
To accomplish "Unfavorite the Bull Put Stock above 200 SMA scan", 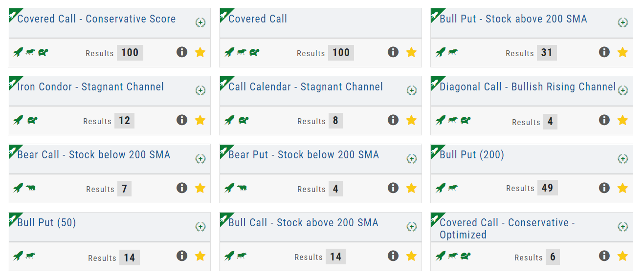I will pos(622,52).
